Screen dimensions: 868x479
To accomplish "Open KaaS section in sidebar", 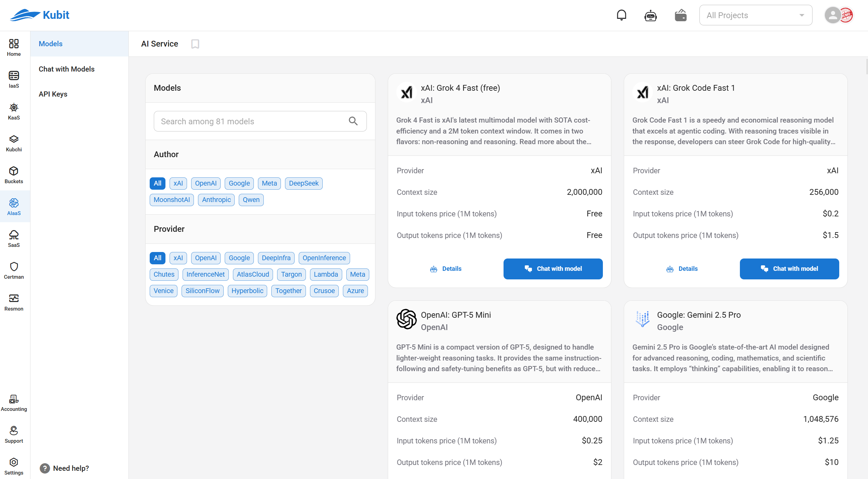I will (x=14, y=111).
